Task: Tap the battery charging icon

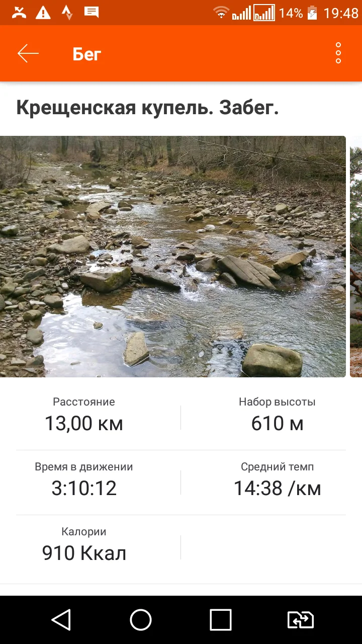Action: 312,13
